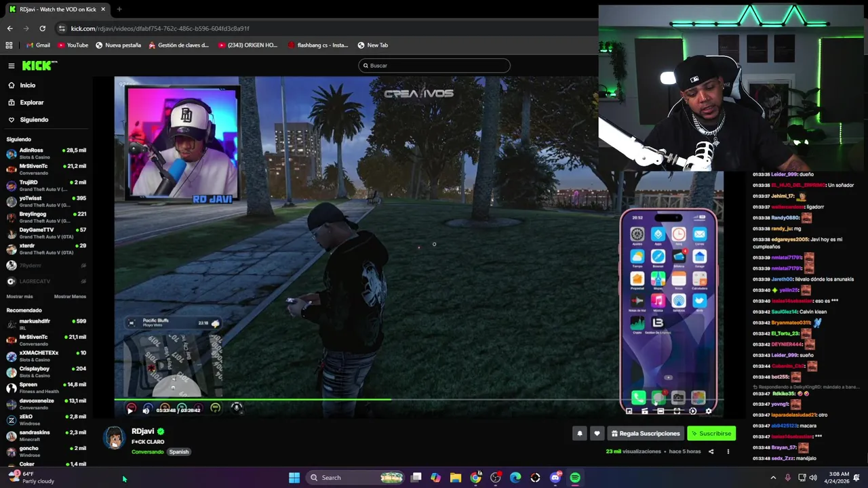Toggle theater mode in the player
Screen dimensions: 868x488
pos(660,411)
